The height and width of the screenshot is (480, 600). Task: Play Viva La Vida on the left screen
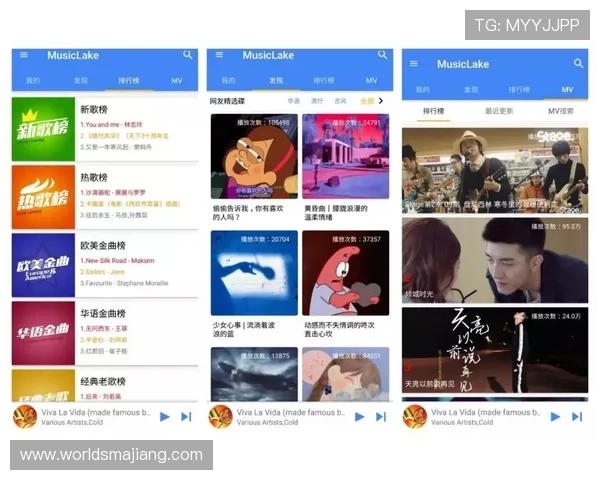(x=165, y=417)
